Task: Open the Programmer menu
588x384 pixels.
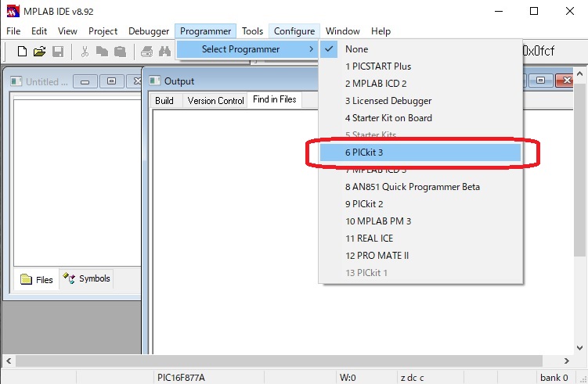Action: (x=205, y=31)
